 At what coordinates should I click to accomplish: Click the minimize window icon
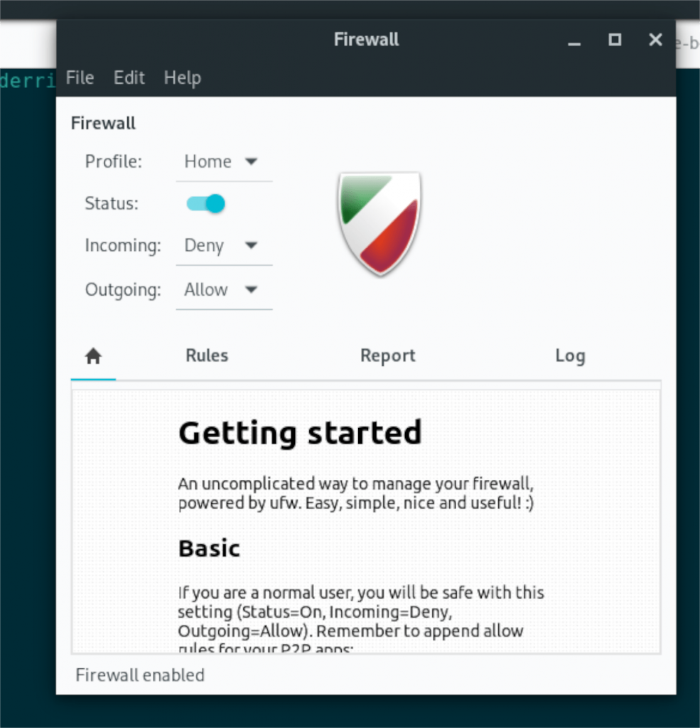(574, 43)
